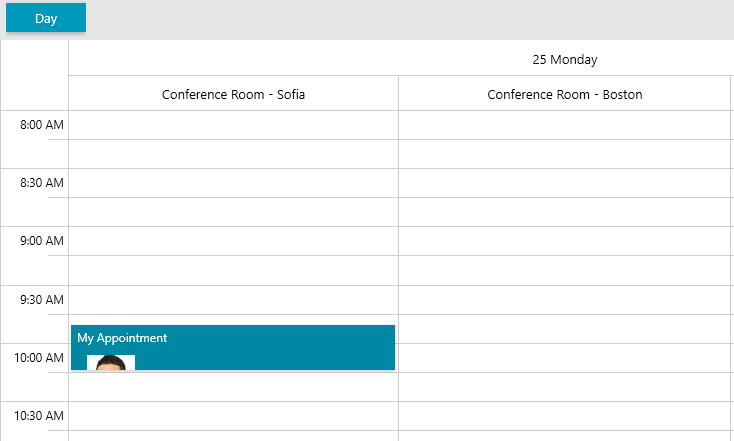Click the person photo in My Appointment
Viewport: 734px width, 441px height.
pos(111,362)
